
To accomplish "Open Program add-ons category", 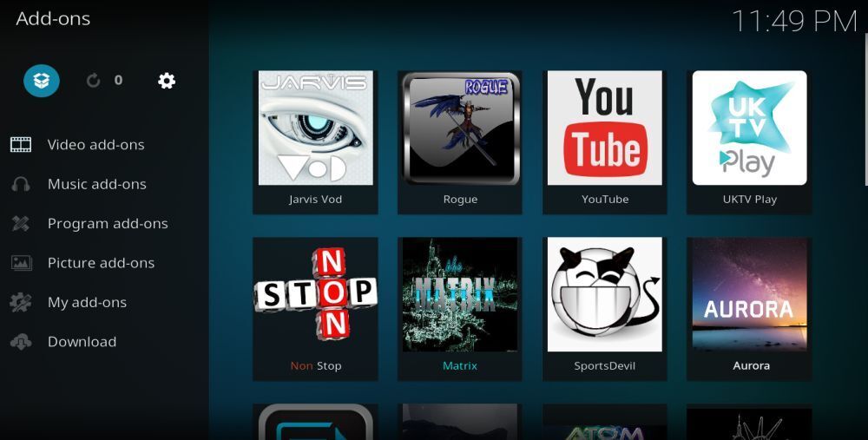I will click(108, 224).
